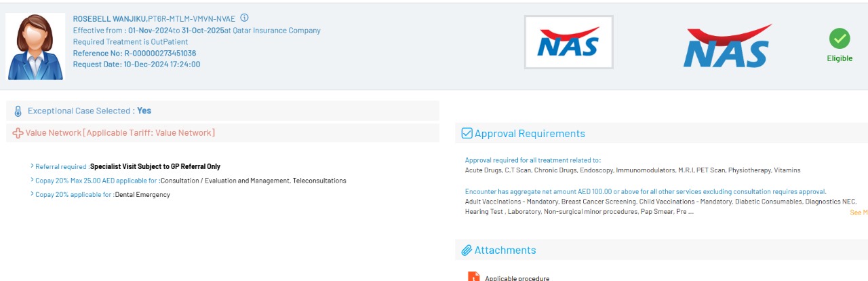Image resolution: width=868 pixels, height=281 pixels.
Task: Click Acute Drugs, C.T Scan treatment list
Action: pos(633,170)
